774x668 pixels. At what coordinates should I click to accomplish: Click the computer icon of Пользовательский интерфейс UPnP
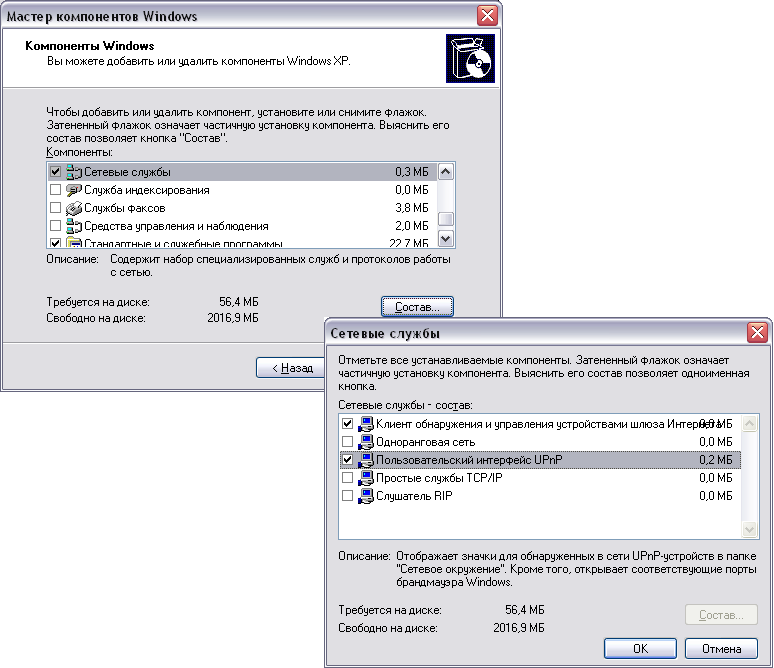[366, 460]
